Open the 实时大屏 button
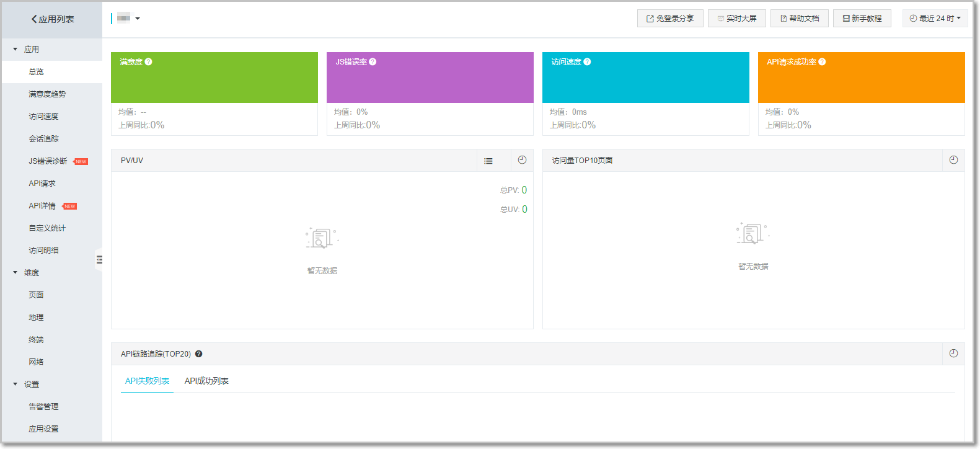Image resolution: width=980 pixels, height=449 pixels. click(737, 19)
